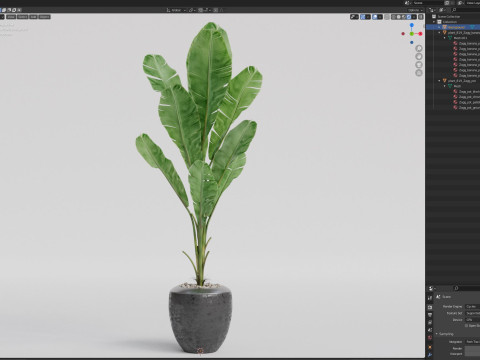Open the viewport shading options dropdown

tap(414, 17)
